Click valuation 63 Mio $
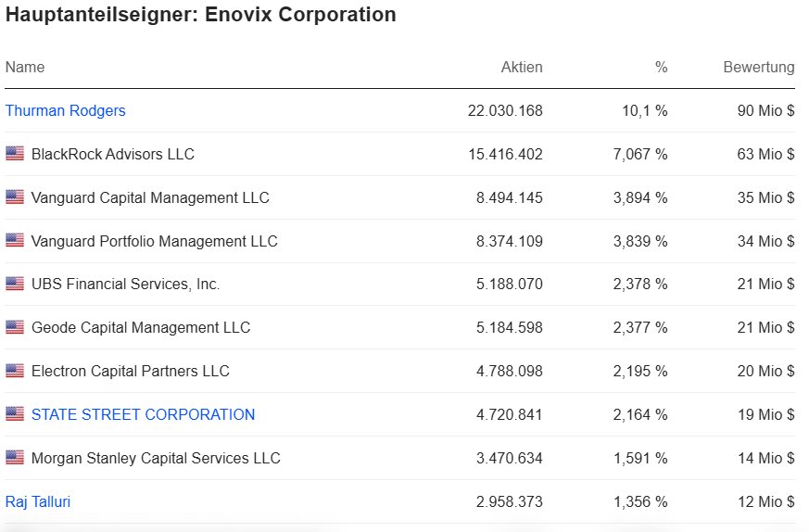Screen dimensions: 809x532 (765, 154)
